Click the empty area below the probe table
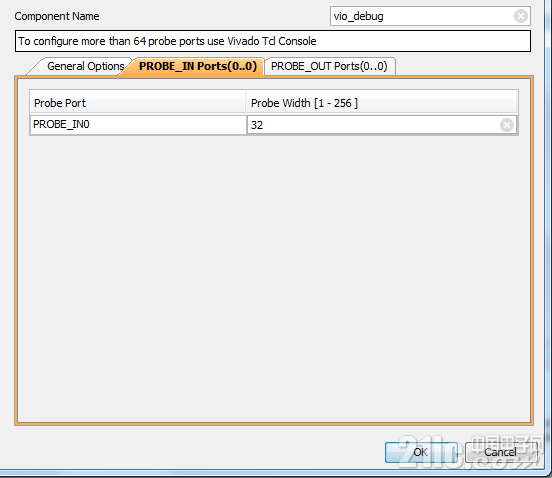The height and width of the screenshot is (478, 552). pyautogui.click(x=274, y=278)
